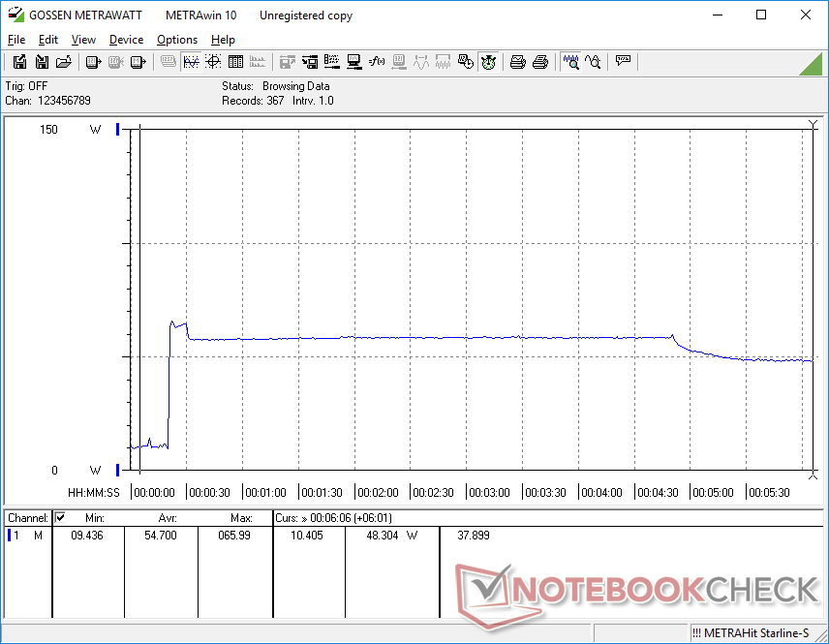Click the Min value 09.436

click(87, 536)
